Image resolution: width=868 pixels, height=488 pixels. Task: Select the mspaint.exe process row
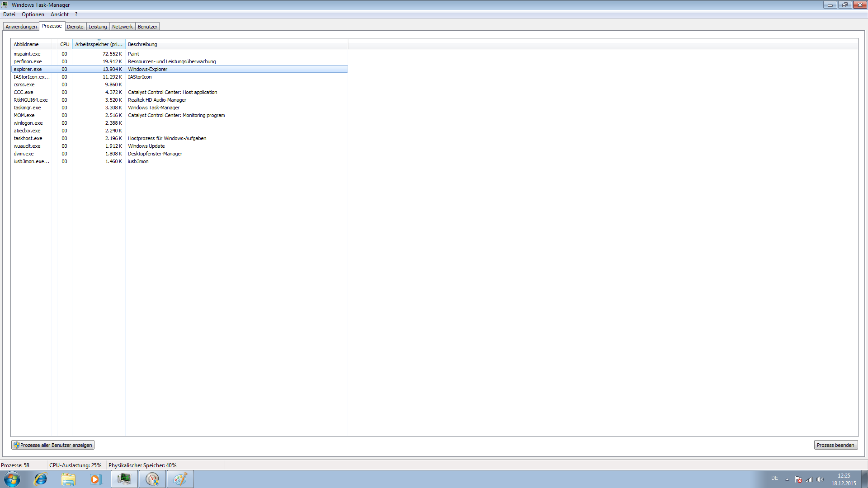pyautogui.click(x=27, y=54)
